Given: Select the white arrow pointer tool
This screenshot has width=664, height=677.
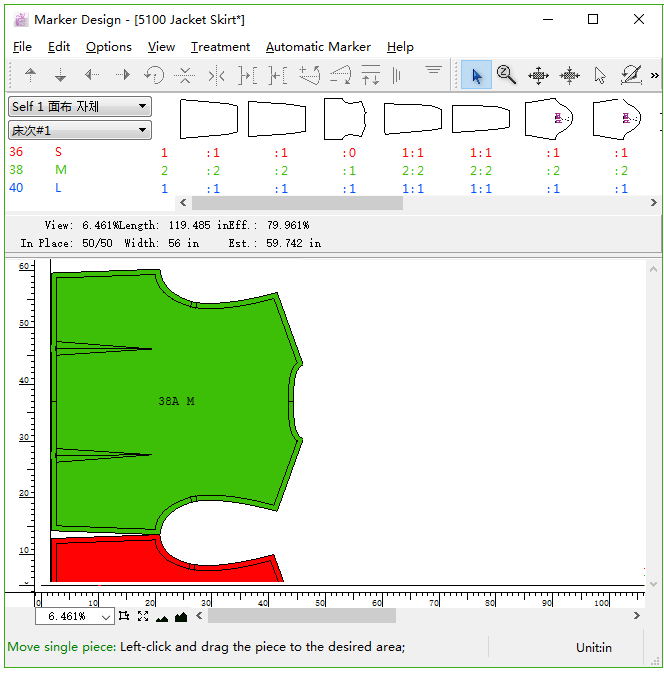Looking at the screenshot, I should coord(600,76).
